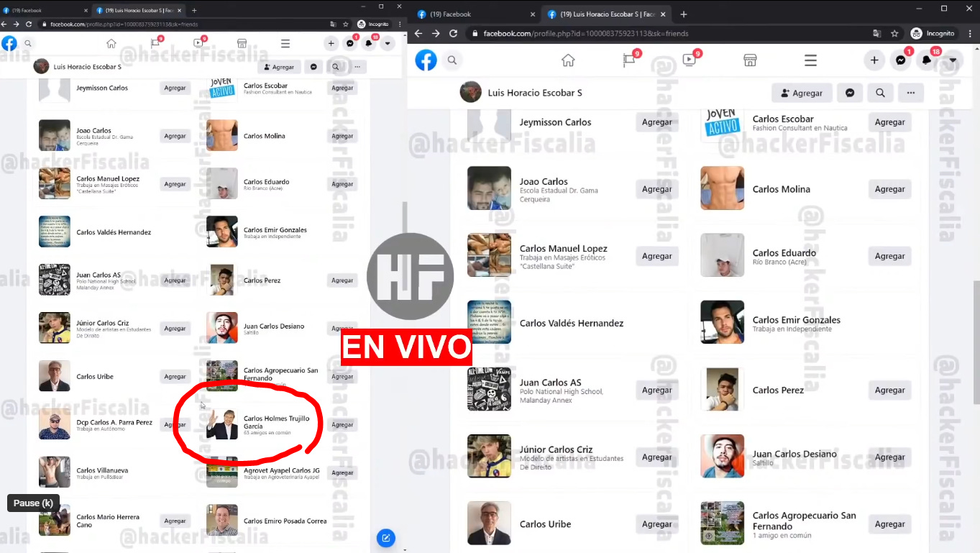Click new message compose icon in left window
980x553 pixels.
point(386,538)
